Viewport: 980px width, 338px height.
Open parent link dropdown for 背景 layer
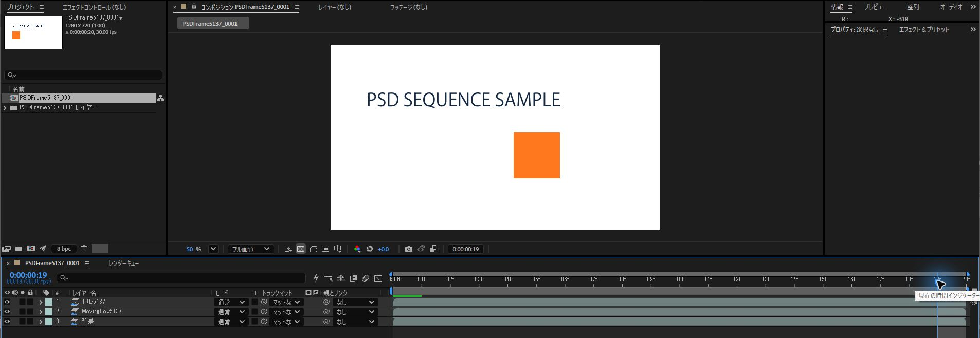[x=355, y=322]
